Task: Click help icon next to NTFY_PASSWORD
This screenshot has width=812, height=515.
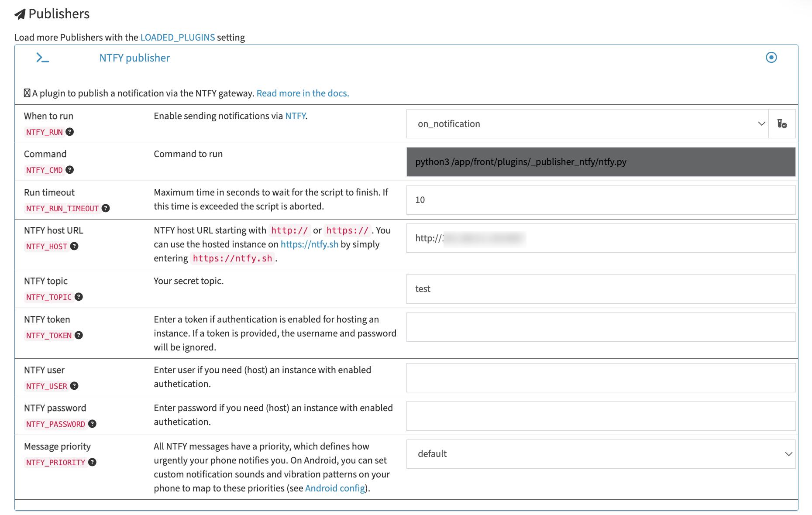Action: [x=93, y=424]
